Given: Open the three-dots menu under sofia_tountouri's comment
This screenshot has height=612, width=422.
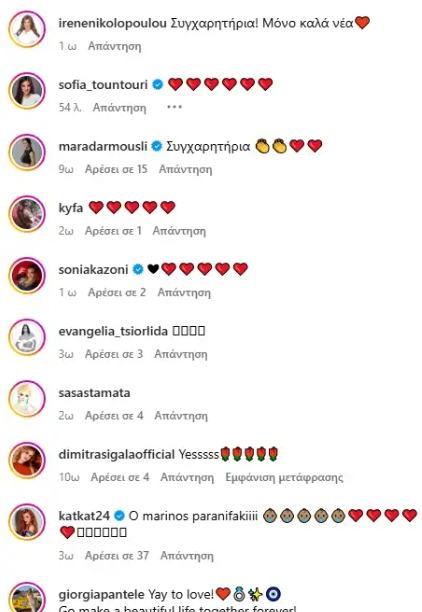Looking at the screenshot, I should click(174, 107).
